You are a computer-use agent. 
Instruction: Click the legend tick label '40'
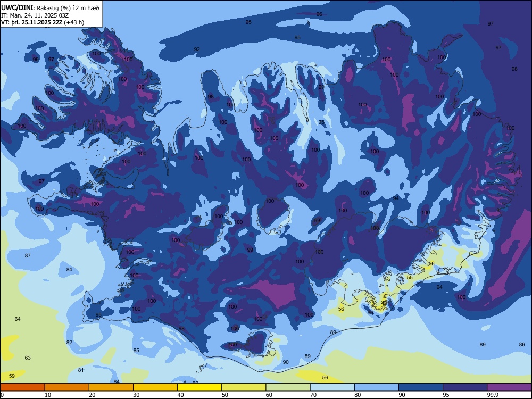180,395
